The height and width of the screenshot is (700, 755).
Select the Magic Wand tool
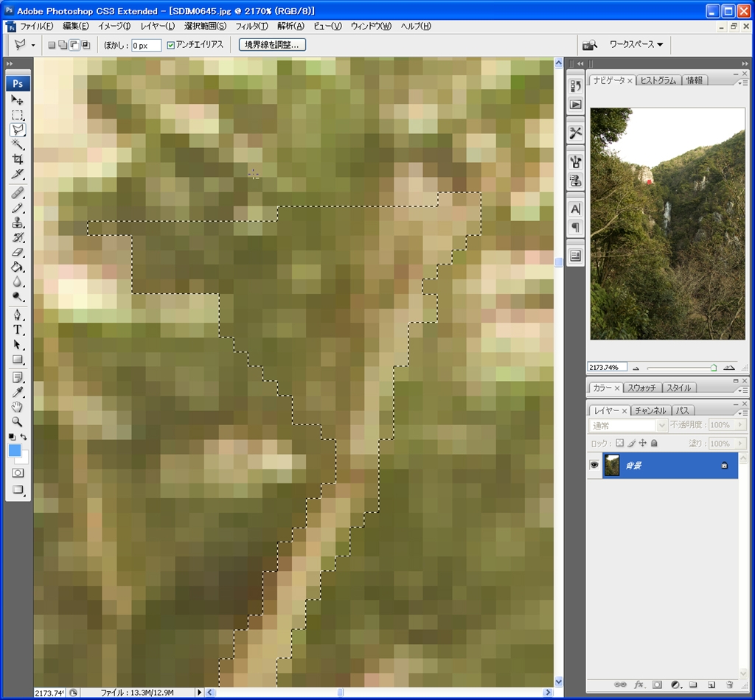click(18, 144)
